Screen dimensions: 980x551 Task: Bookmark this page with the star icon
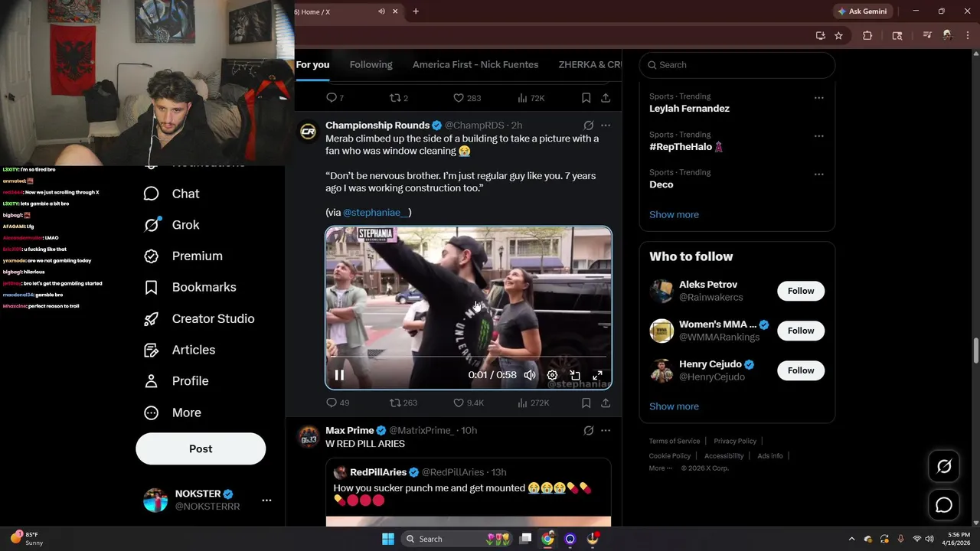tap(838, 35)
